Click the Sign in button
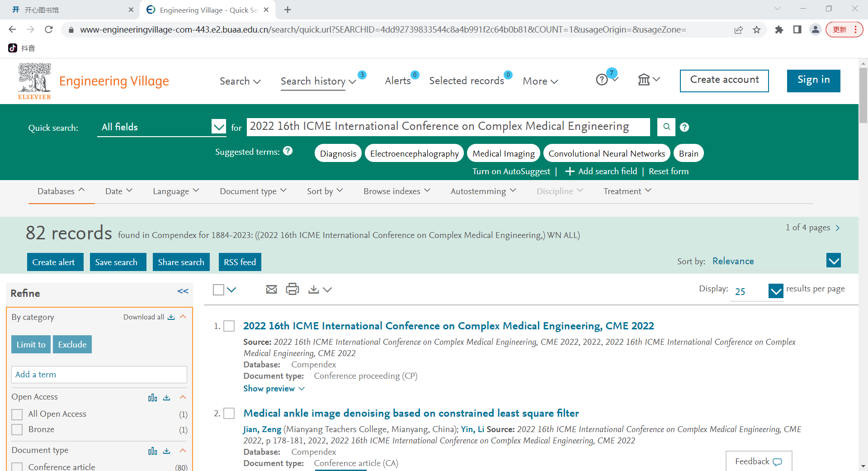The height and width of the screenshot is (471, 868). point(814,81)
